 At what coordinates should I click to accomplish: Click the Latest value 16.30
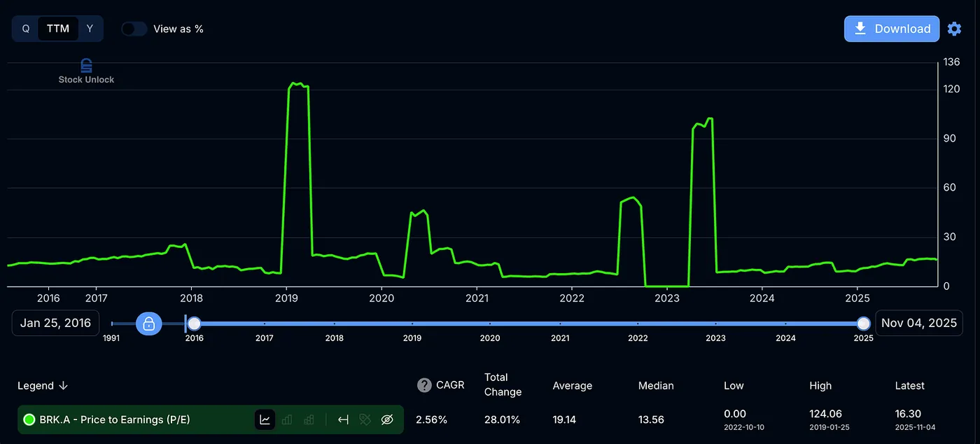908,415
